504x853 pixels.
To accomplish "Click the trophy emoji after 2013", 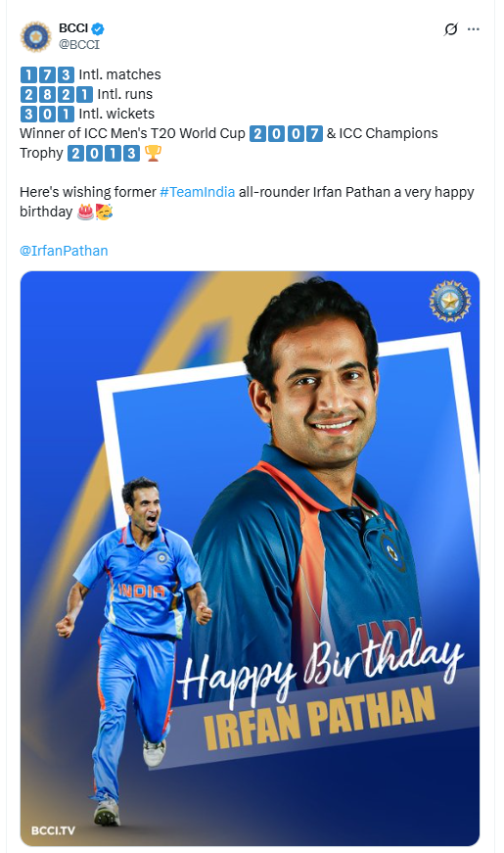I will 153,154.
